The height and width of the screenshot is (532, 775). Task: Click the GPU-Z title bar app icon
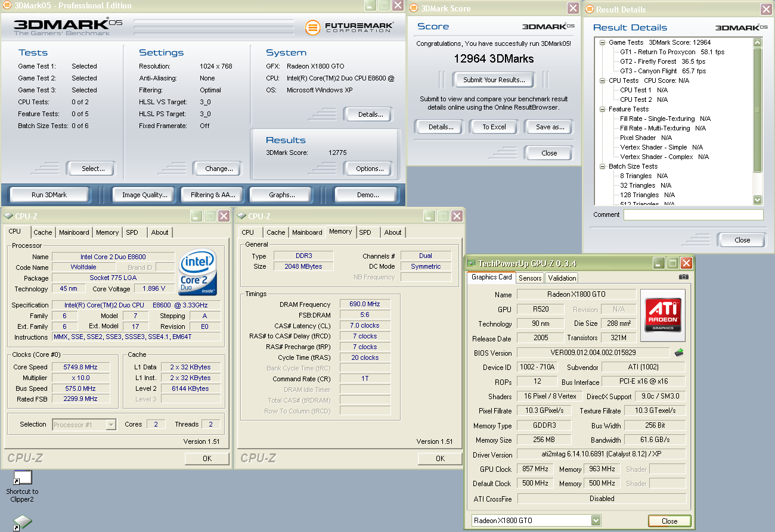472,263
